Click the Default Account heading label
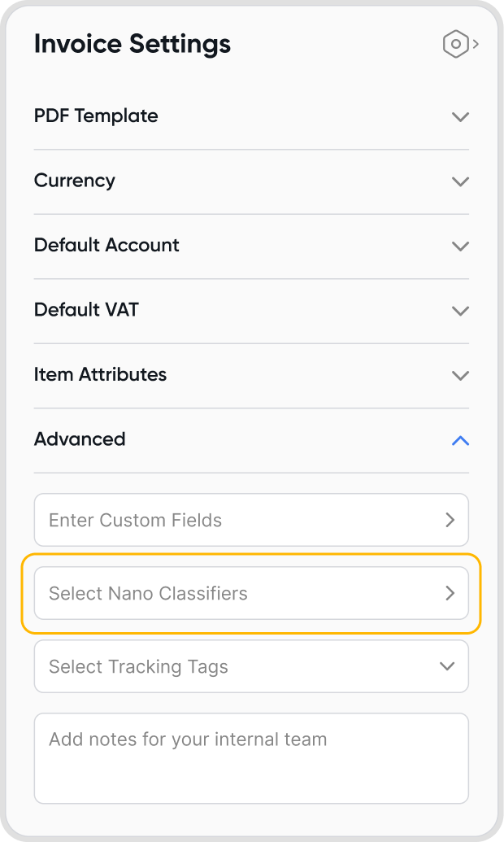 (x=106, y=245)
